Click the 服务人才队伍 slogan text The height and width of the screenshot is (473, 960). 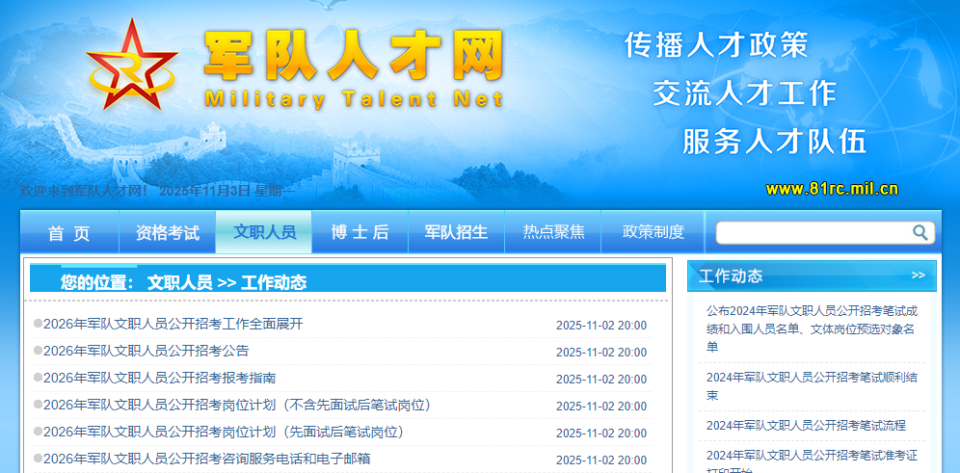click(x=775, y=141)
